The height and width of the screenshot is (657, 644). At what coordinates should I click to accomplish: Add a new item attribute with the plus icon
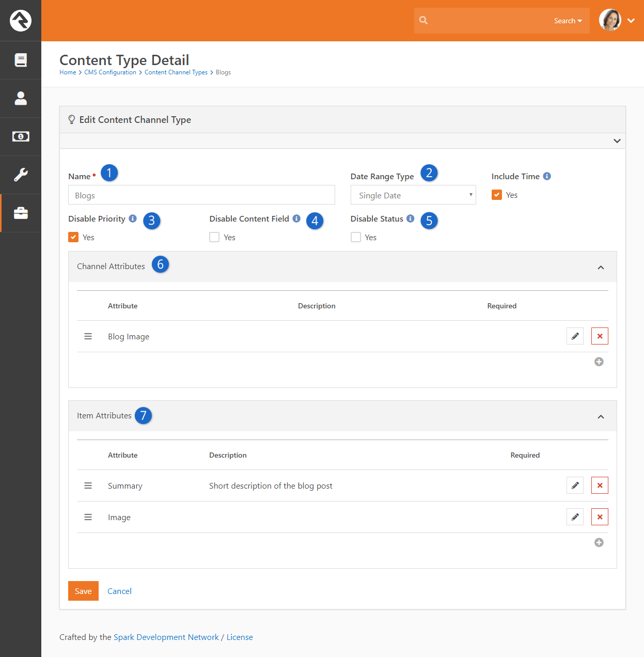pyautogui.click(x=599, y=542)
